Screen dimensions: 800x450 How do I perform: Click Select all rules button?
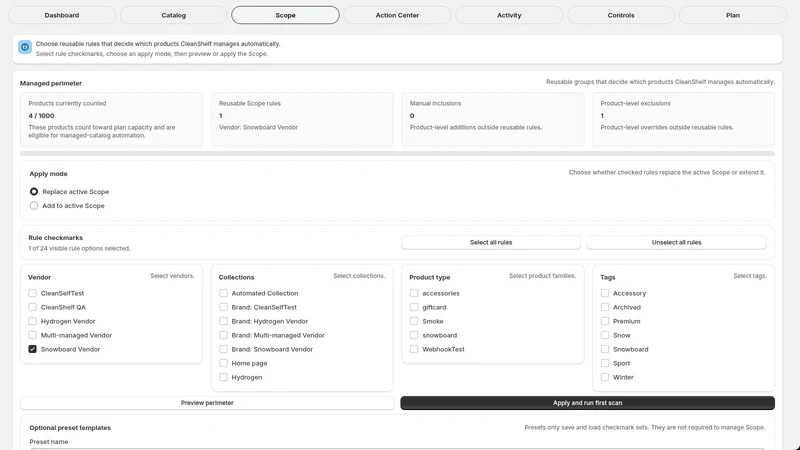(491, 242)
